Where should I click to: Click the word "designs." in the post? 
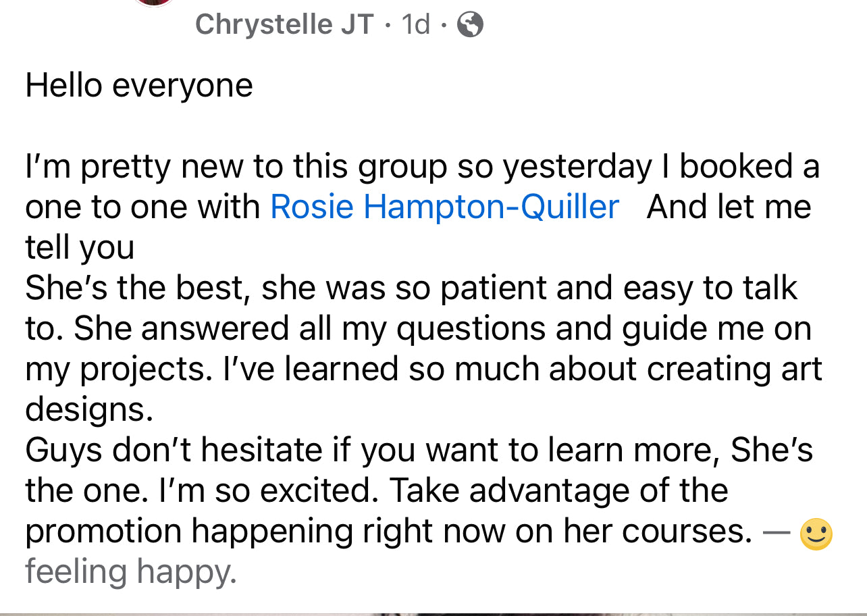(x=89, y=411)
